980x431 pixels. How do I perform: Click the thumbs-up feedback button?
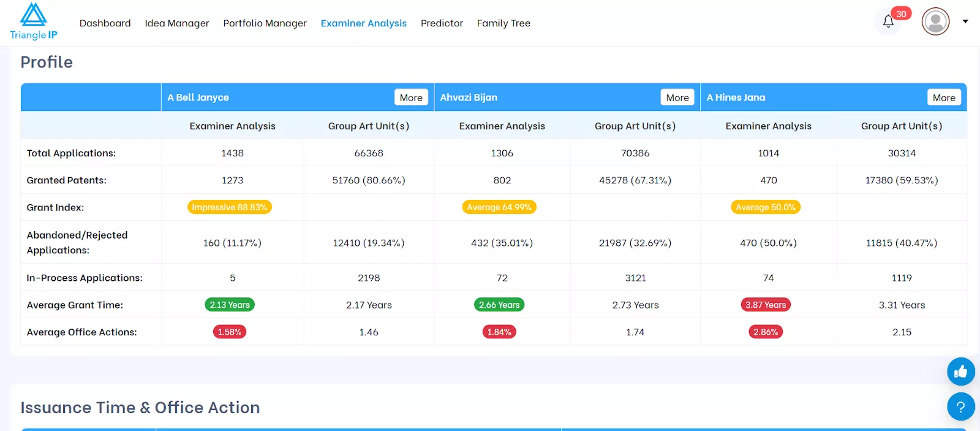[x=960, y=372]
